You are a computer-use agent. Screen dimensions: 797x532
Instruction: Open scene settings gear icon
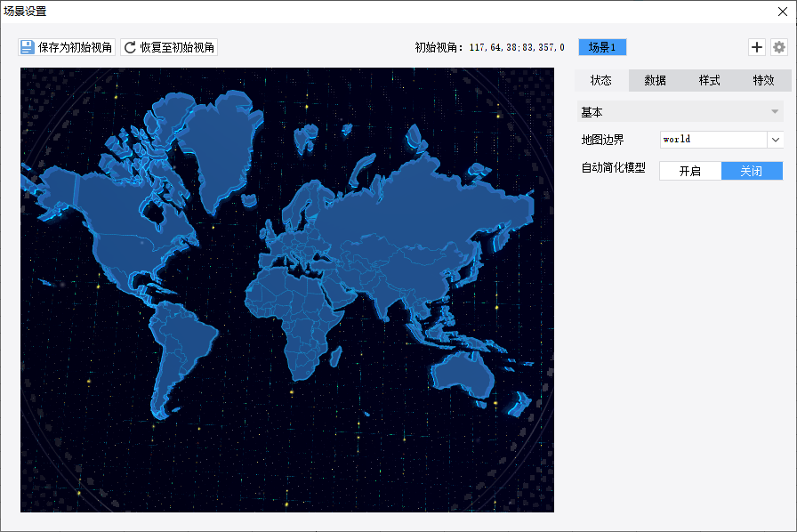tap(779, 47)
